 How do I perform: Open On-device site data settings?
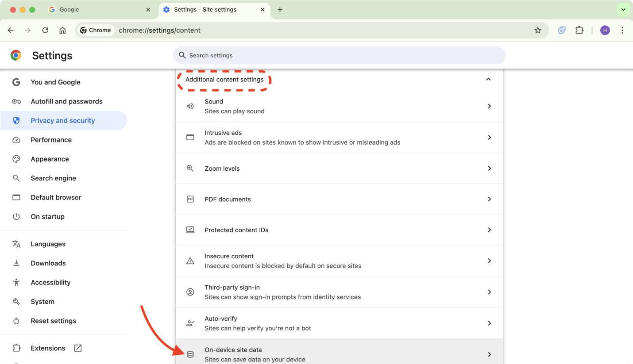tap(339, 354)
